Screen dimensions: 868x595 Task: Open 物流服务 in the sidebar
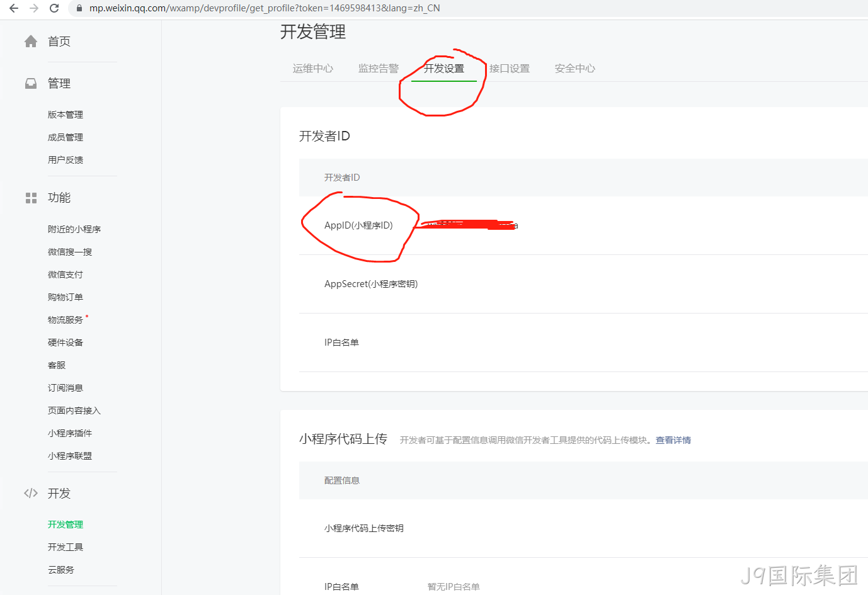pos(66,320)
